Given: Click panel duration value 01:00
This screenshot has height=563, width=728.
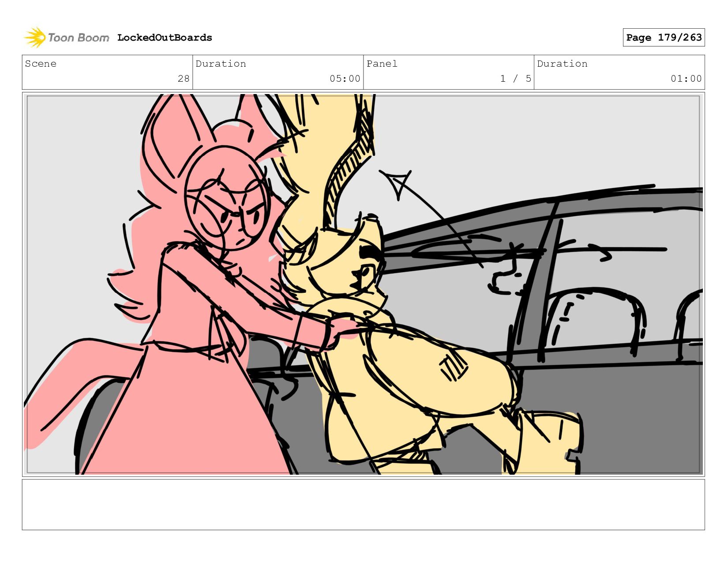Looking at the screenshot, I should pos(686,79).
